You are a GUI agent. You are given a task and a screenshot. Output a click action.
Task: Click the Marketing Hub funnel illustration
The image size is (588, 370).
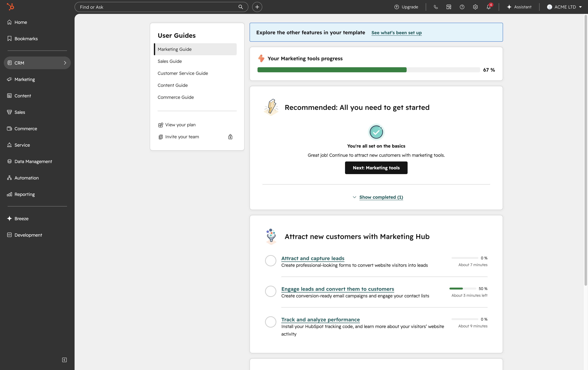pyautogui.click(x=271, y=236)
